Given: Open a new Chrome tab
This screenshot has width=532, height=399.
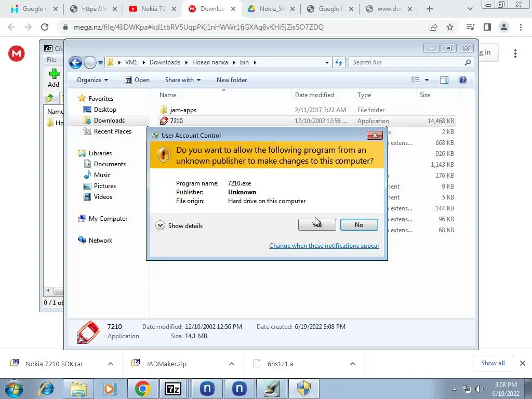Looking at the screenshot, I should coord(430,9).
